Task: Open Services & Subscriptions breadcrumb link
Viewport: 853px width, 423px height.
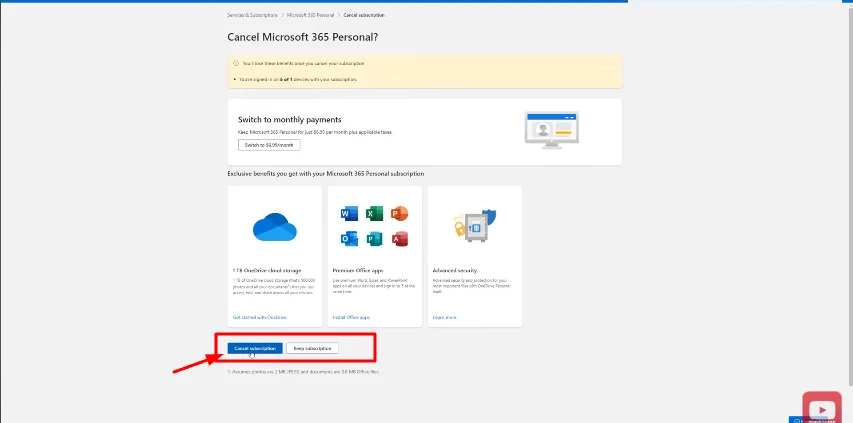Action: [x=252, y=15]
